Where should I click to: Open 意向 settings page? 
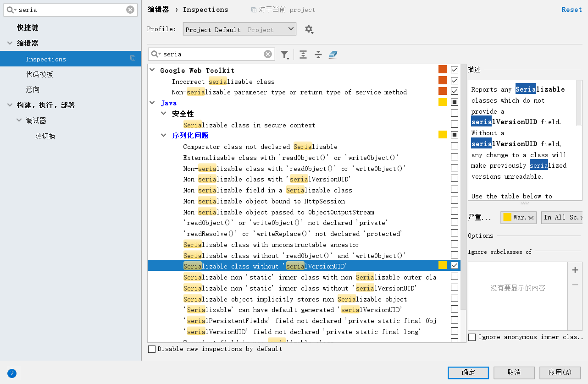pyautogui.click(x=33, y=89)
